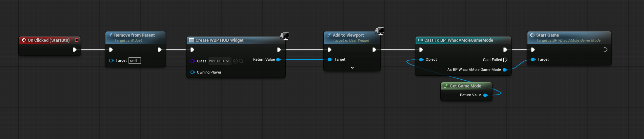This screenshot has height=139, width=644.
Task: Click the Remove from Parent node title
Action: pyautogui.click(x=134, y=35)
